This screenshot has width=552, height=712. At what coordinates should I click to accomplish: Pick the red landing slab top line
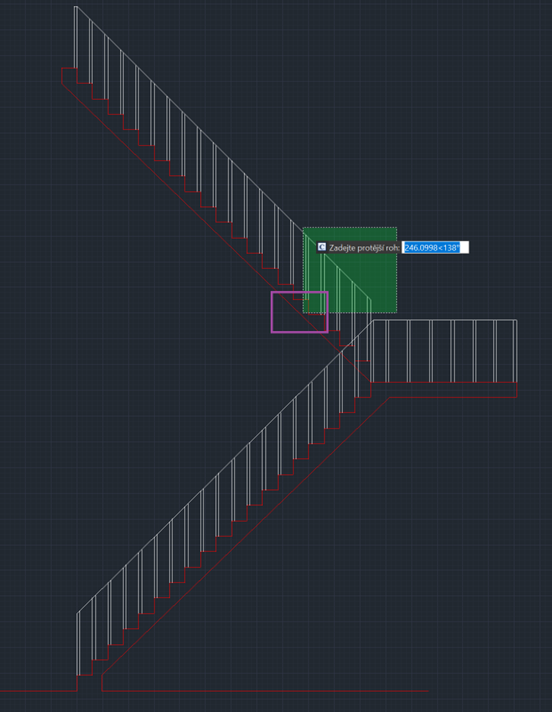(x=444, y=382)
